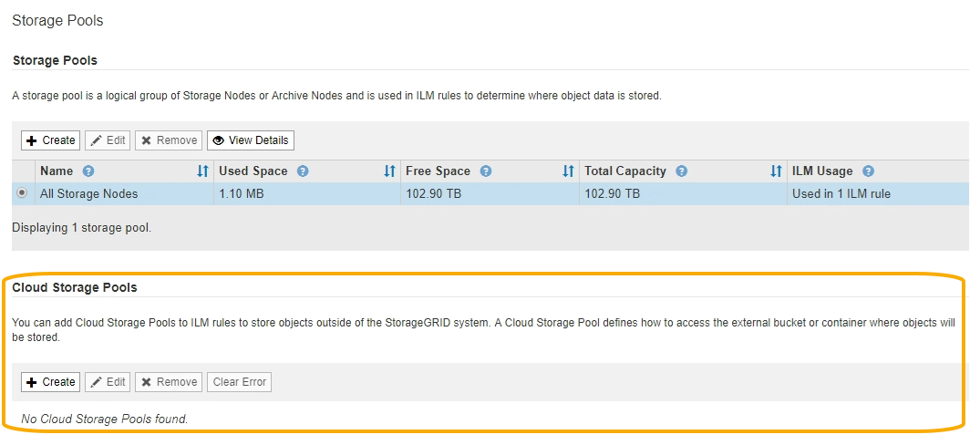The image size is (980, 435).
Task: Click the Used in 1 ILM rule cell
Action: coord(841,194)
